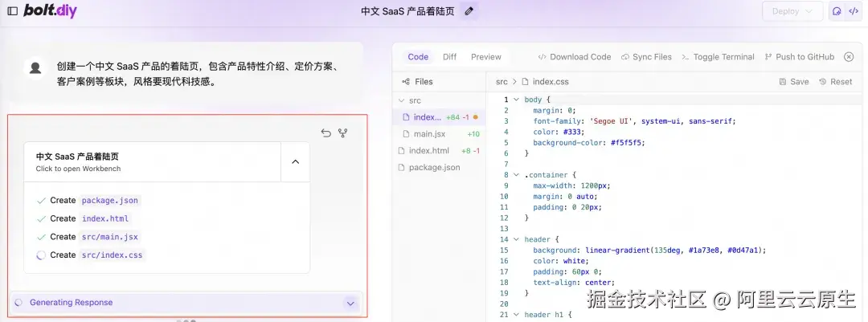
Task: Select the Code tab
Action: [x=418, y=56]
